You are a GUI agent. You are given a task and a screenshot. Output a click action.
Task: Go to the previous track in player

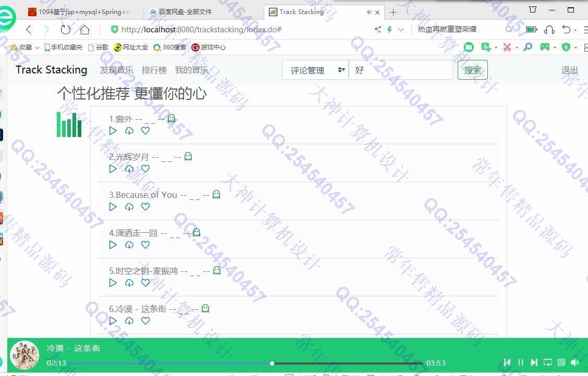(507, 362)
